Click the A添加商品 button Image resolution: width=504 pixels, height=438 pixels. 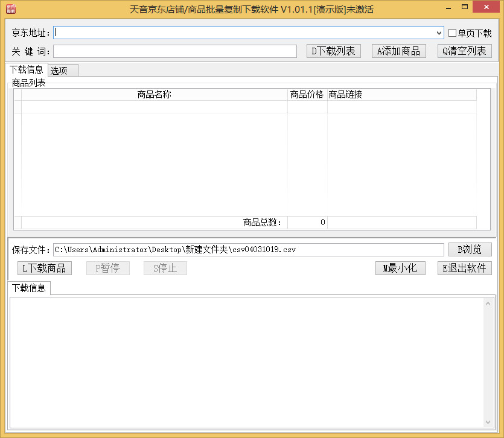pos(399,51)
